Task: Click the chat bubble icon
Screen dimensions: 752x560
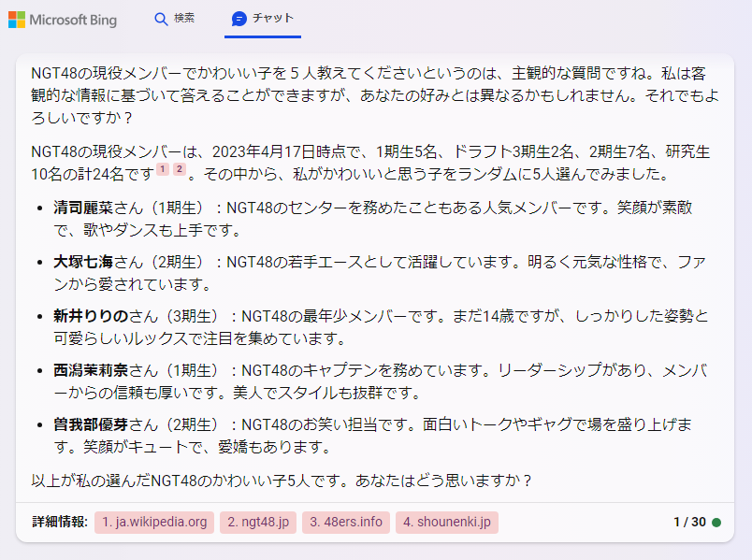Action: tap(239, 19)
